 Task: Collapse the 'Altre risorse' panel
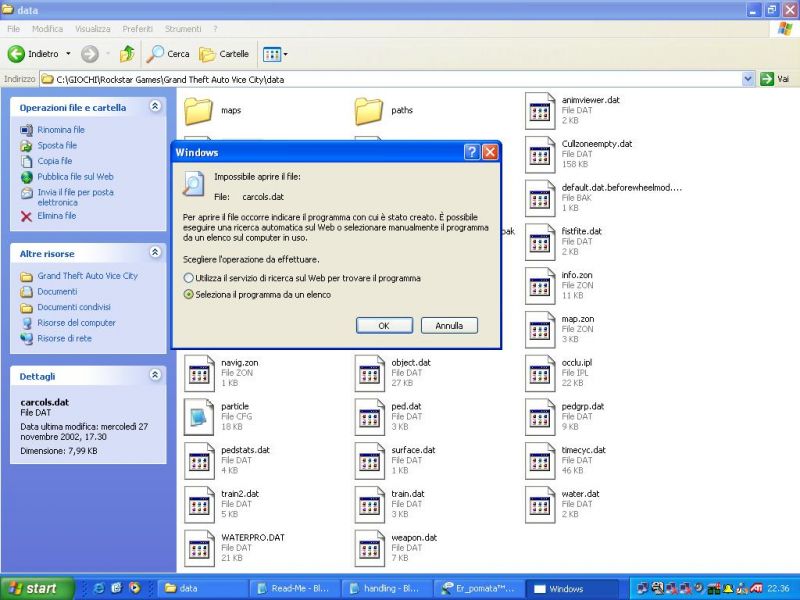pyautogui.click(x=155, y=253)
